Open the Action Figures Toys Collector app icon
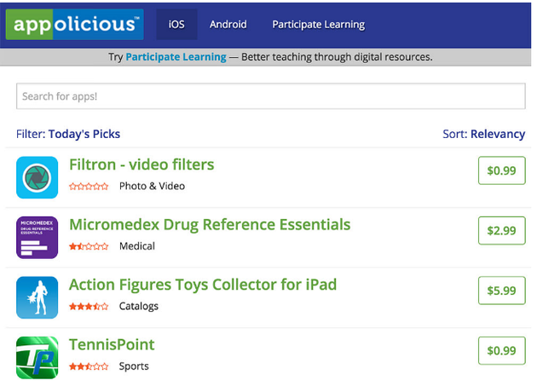The height and width of the screenshot is (392, 537). [37, 297]
